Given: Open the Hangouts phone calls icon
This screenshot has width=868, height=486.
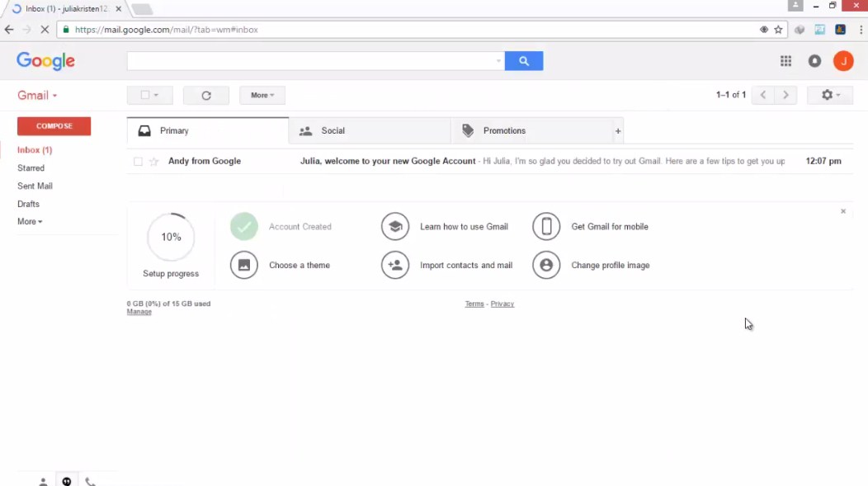Looking at the screenshot, I should [x=90, y=482].
